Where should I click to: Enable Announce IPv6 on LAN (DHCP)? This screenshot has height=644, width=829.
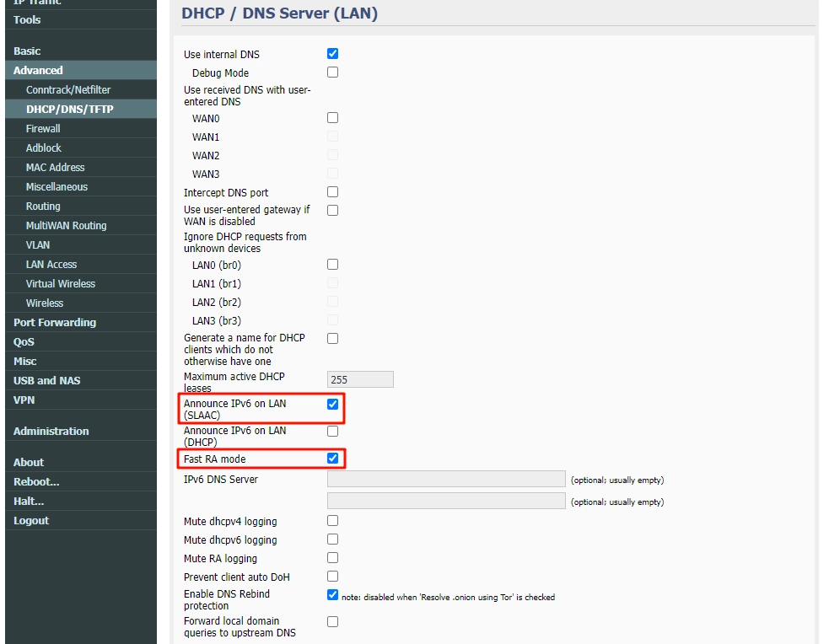(x=332, y=432)
